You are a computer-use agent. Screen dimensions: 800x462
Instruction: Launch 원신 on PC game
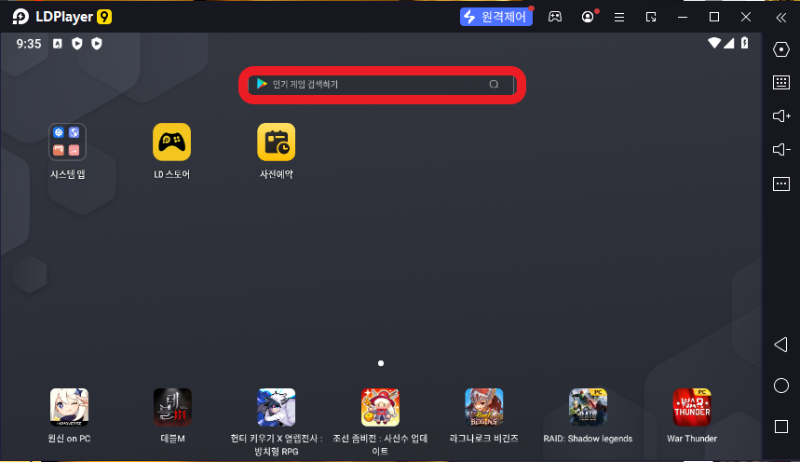[x=69, y=407]
